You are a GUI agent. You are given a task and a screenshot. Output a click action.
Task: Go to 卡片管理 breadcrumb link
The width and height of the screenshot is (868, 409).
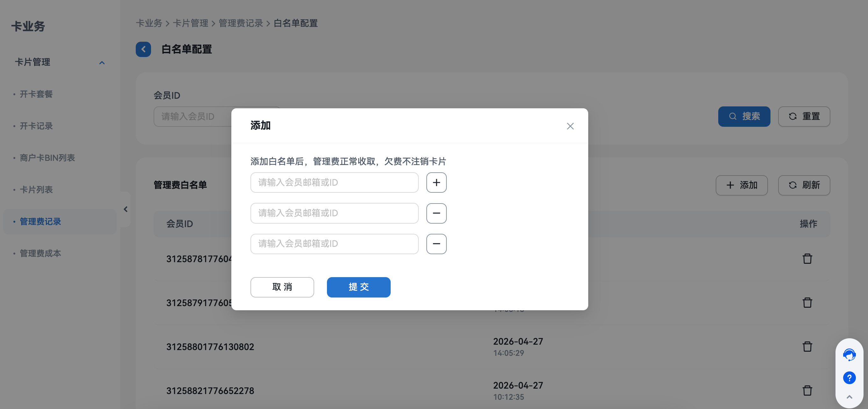tap(190, 23)
